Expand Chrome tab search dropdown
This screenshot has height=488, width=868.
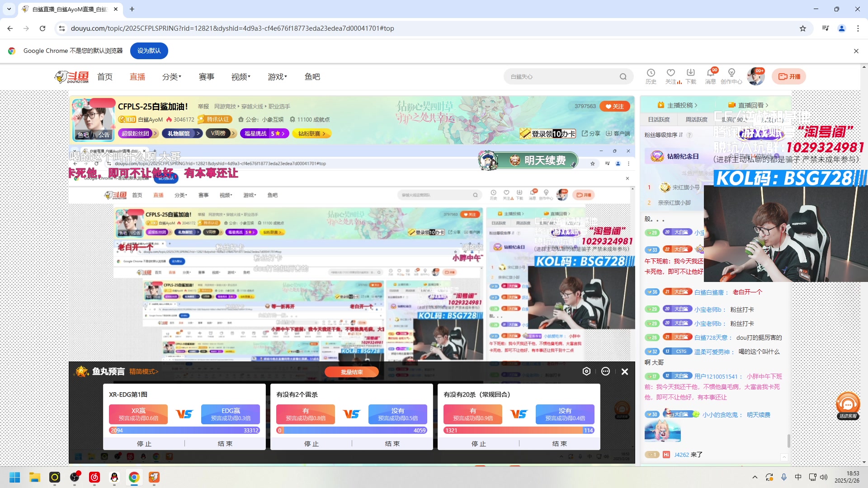click(9, 9)
